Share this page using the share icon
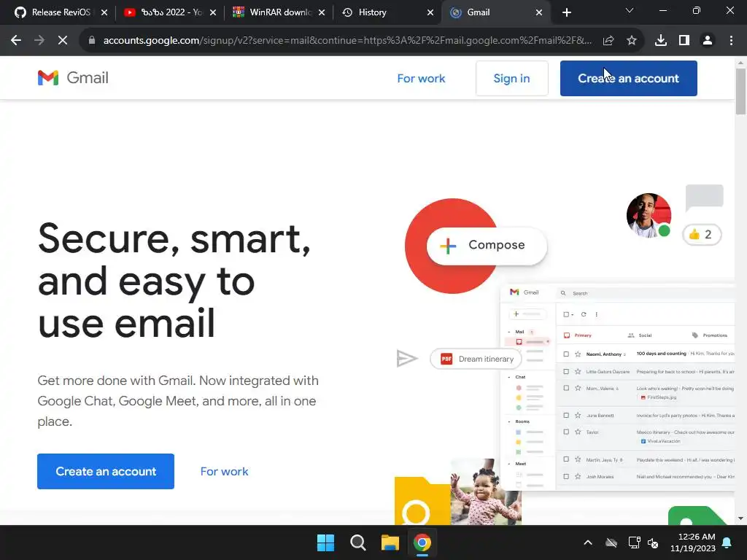This screenshot has height=560, width=747. [608, 41]
